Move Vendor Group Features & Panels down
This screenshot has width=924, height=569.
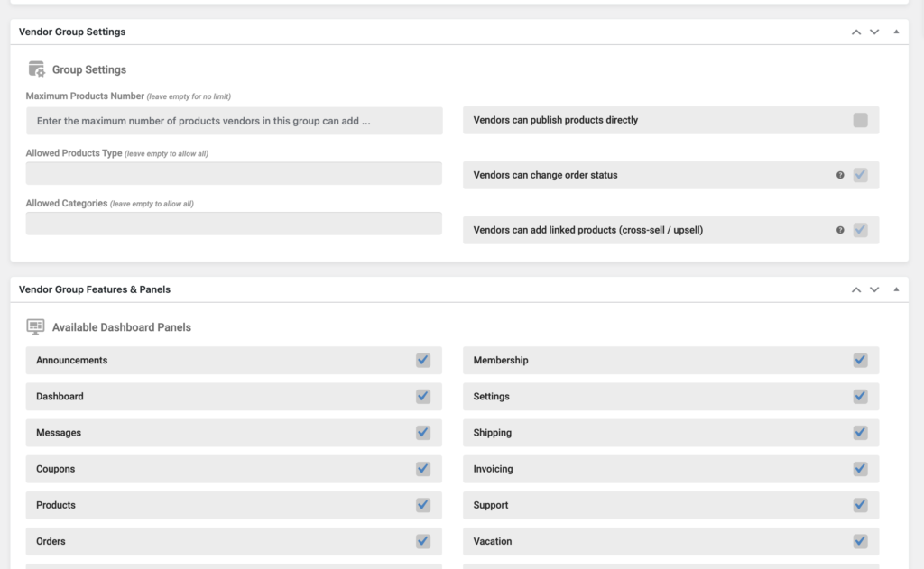874,289
